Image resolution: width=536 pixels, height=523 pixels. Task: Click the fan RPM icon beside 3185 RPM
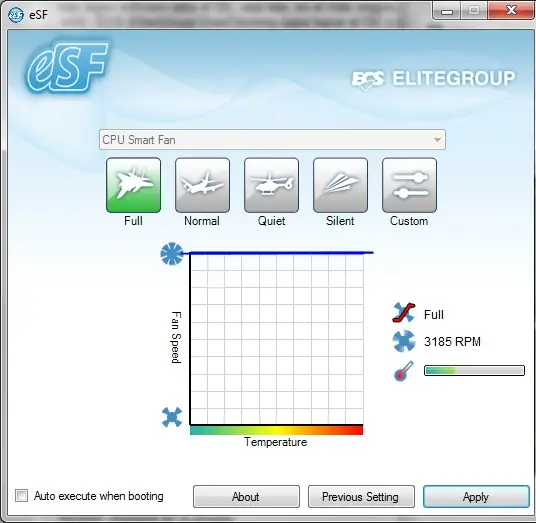(x=404, y=341)
